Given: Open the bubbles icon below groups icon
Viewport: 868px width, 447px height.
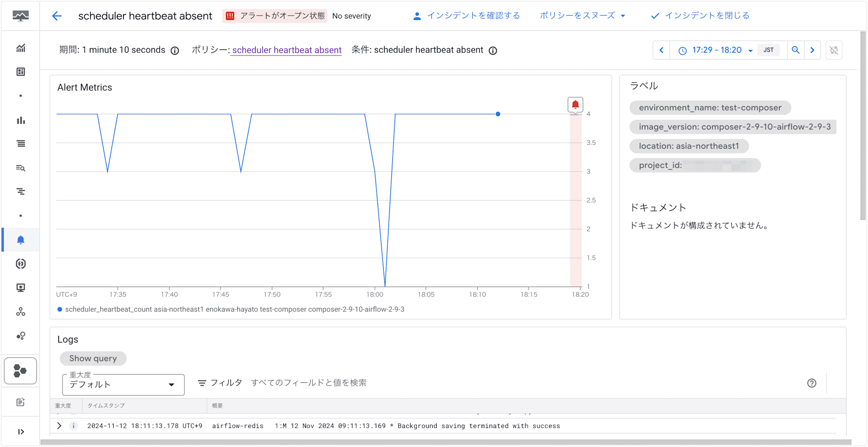Looking at the screenshot, I should click(20, 336).
